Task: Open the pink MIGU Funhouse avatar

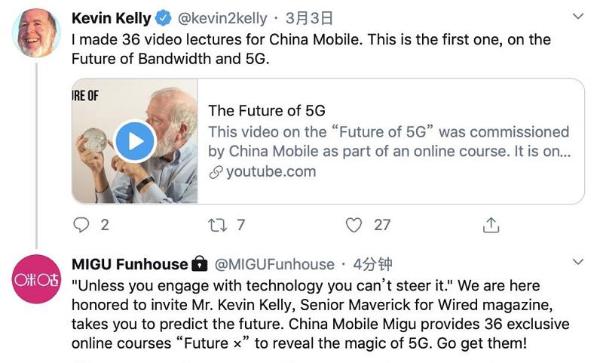Action: [36, 279]
